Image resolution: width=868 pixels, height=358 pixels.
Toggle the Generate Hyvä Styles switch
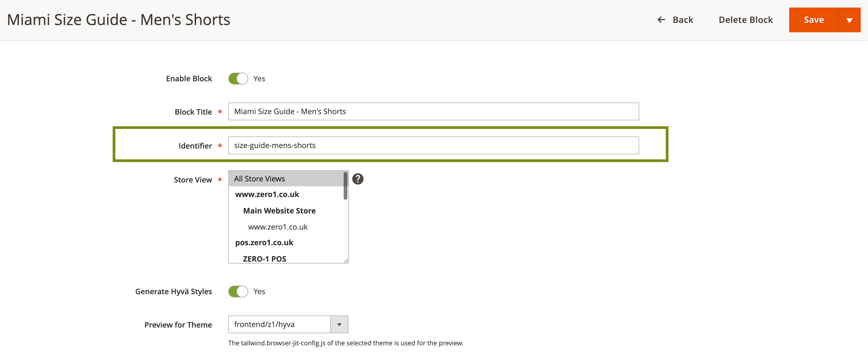pyautogui.click(x=238, y=292)
